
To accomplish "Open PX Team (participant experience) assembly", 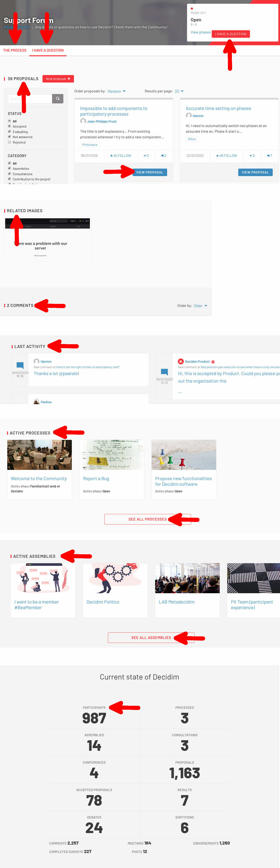I will [x=252, y=604].
